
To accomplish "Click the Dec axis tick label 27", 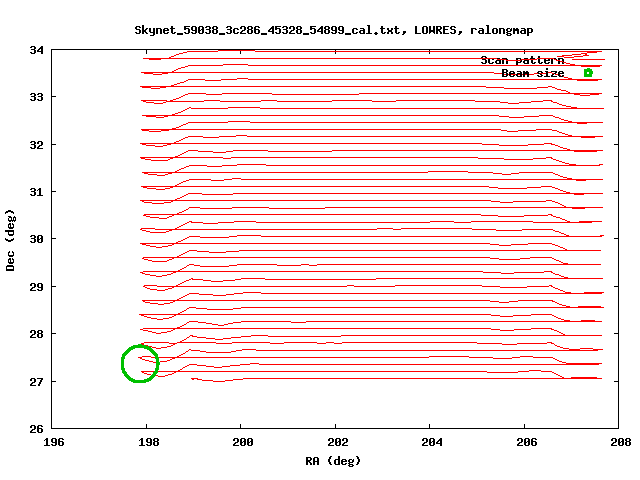I will click(x=36, y=382).
